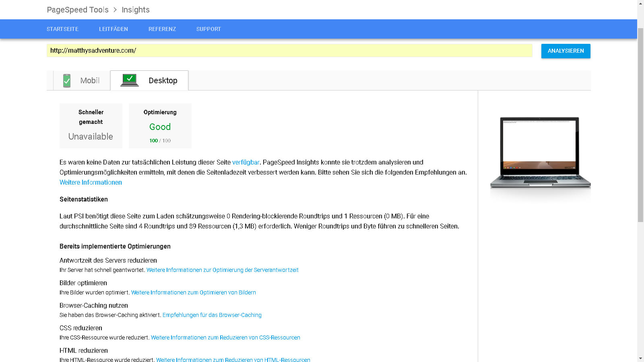Click the scrollbar up arrow

(640, 3)
